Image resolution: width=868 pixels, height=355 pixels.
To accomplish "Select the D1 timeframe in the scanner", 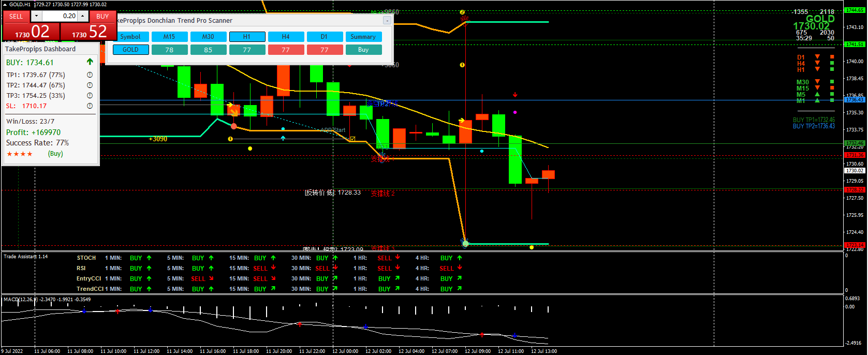I will [x=325, y=37].
